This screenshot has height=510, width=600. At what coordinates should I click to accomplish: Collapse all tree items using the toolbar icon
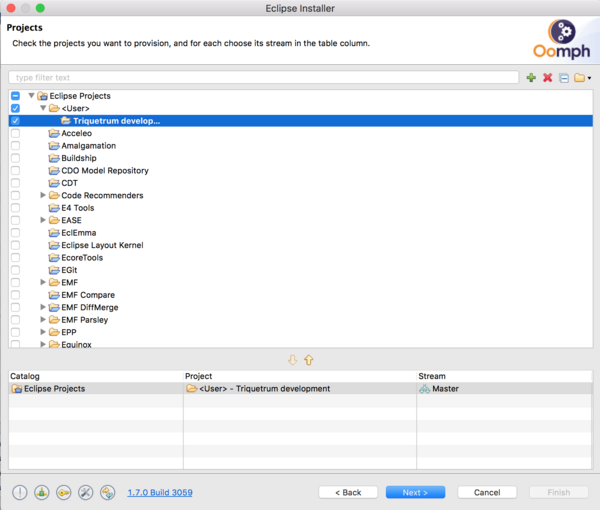click(x=564, y=78)
